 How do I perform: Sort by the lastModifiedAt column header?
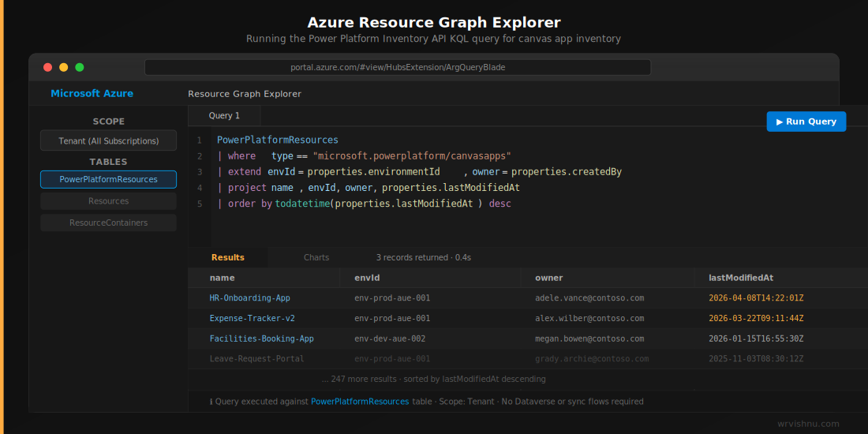741,278
